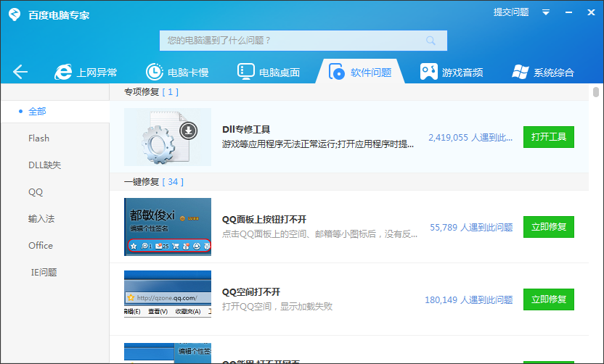Click the back arrow icon

coord(20,72)
